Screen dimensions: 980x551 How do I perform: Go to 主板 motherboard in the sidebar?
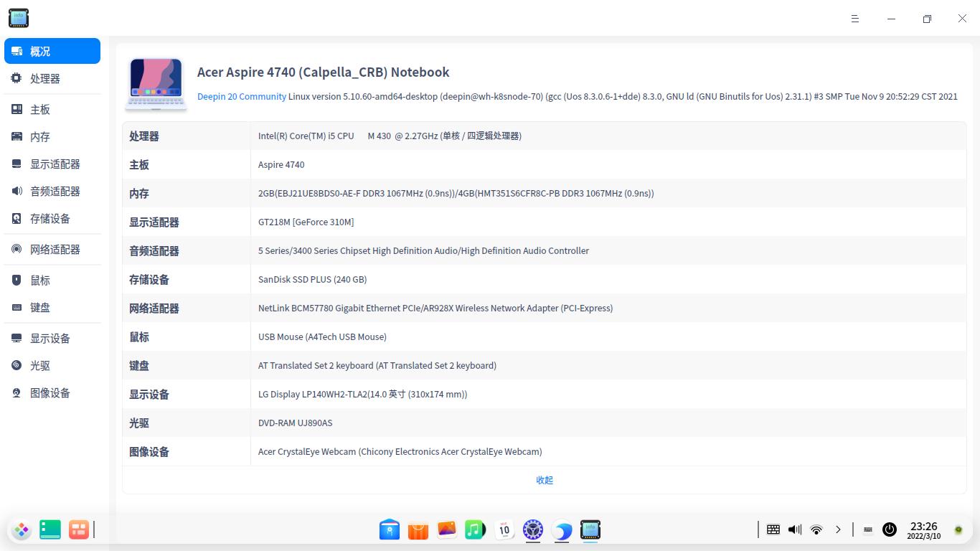click(52, 109)
